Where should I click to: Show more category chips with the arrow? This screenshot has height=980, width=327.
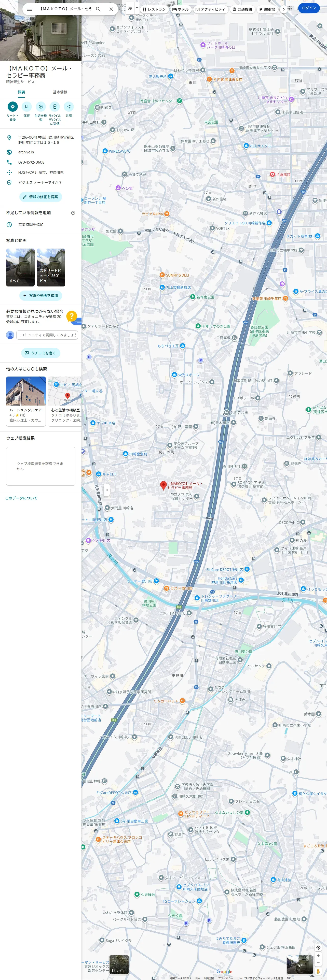click(284, 9)
